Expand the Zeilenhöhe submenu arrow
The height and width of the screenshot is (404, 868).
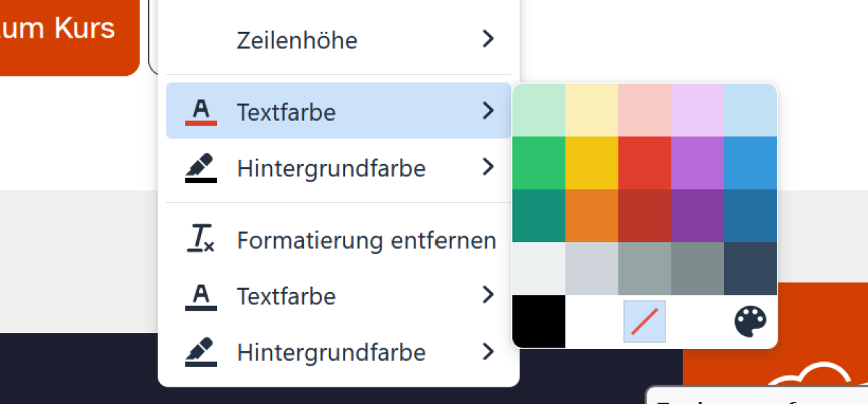[488, 39]
